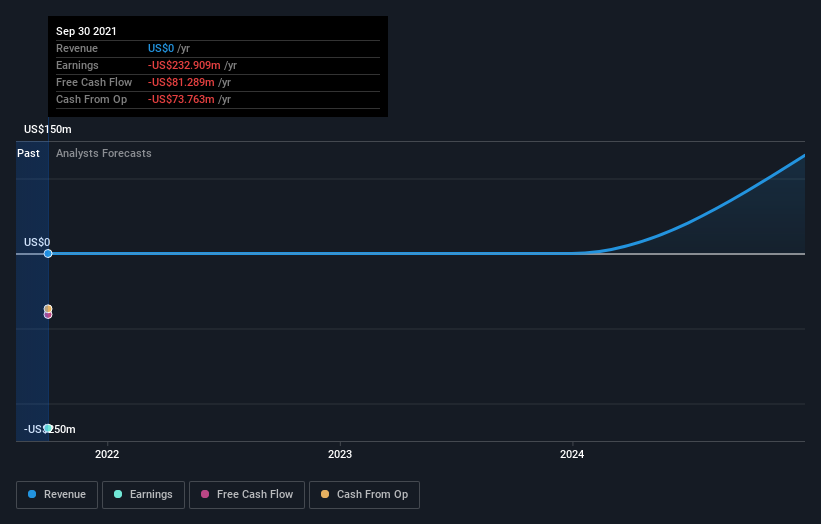The width and height of the screenshot is (821, 524).
Task: Toggle the Revenue series legend button
Action: point(57,495)
